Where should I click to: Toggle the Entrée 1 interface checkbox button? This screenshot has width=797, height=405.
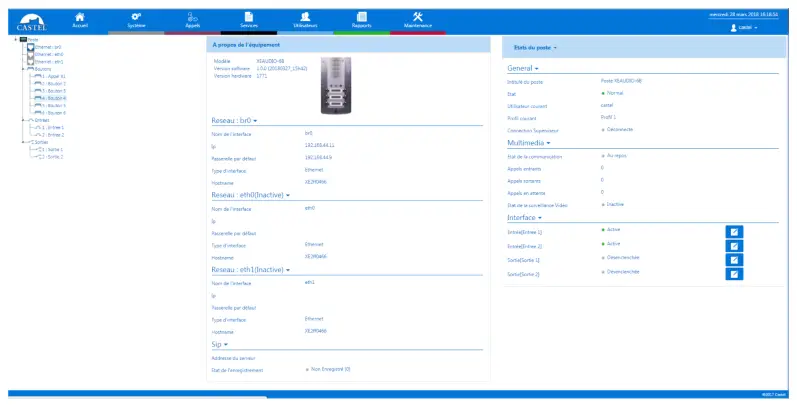734,231
